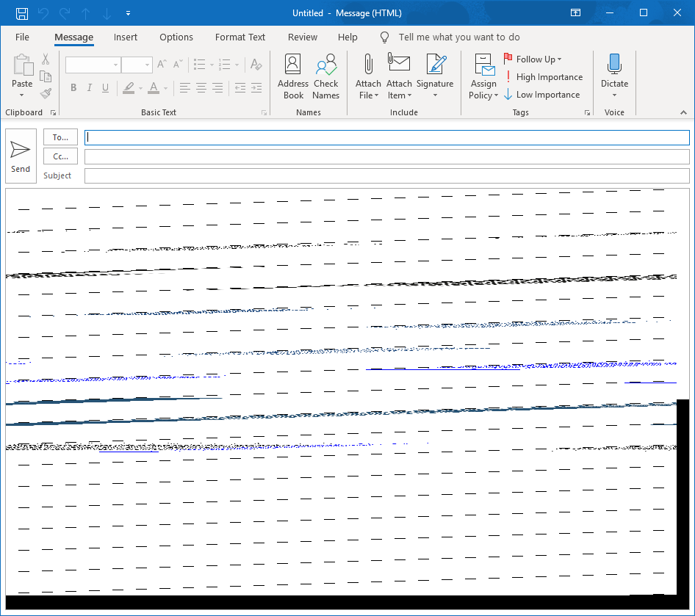Open the Review ribbon tab
This screenshot has width=695, height=616.
(302, 37)
